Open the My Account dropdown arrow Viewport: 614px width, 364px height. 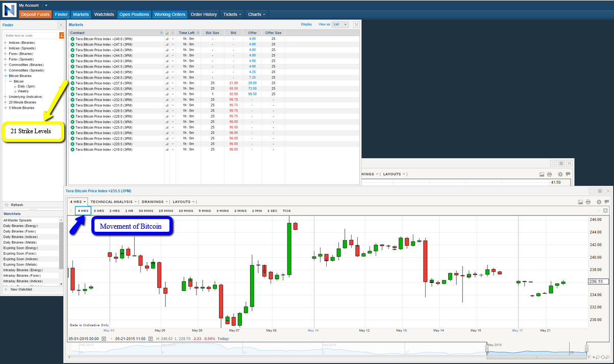tap(46, 5)
